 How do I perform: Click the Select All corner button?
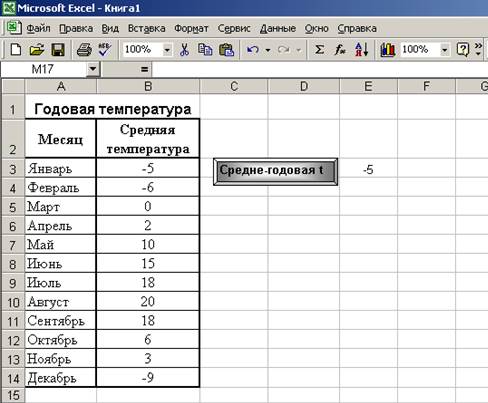pyautogui.click(x=13, y=87)
